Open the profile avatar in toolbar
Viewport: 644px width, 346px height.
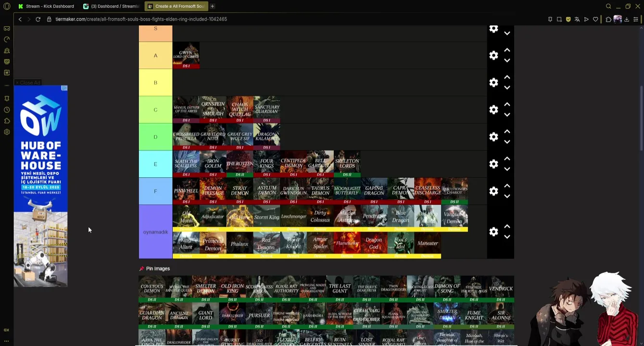point(618,19)
